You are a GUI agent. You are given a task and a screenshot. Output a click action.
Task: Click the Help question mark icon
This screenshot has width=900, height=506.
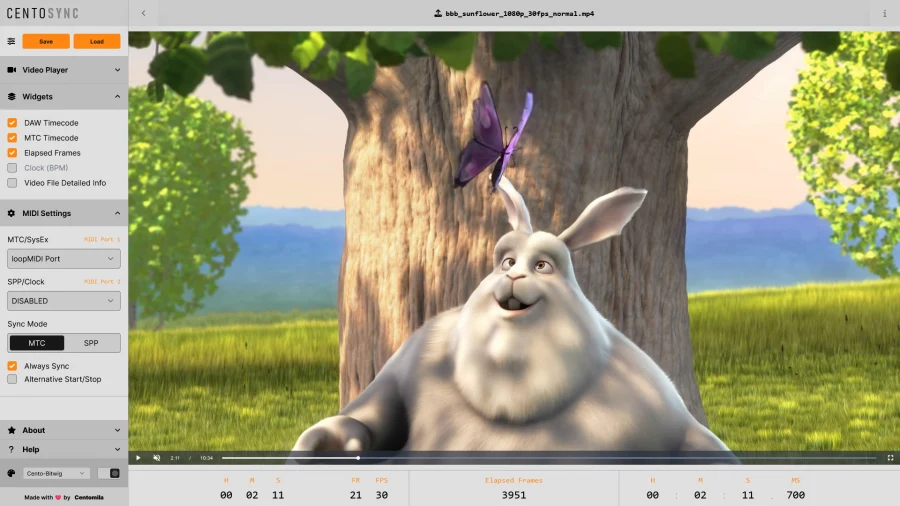11,449
